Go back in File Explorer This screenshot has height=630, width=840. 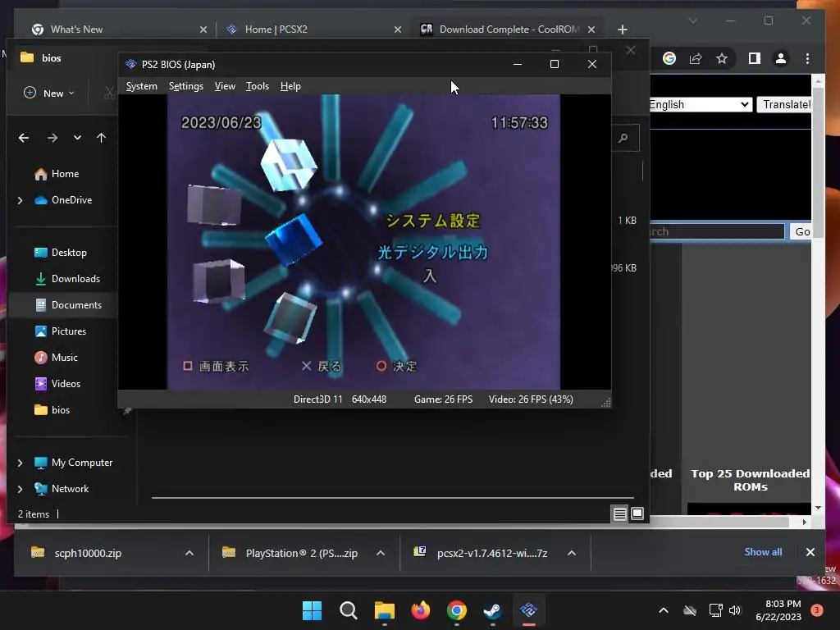24,138
